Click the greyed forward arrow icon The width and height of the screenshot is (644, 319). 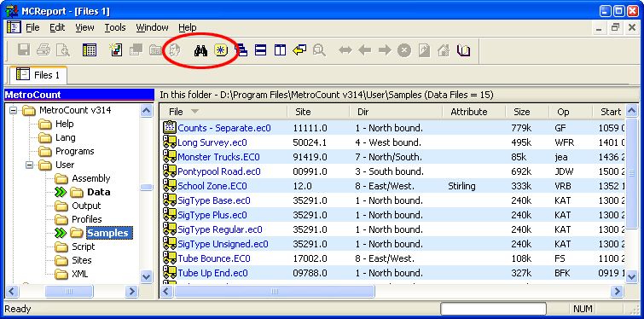click(x=385, y=50)
